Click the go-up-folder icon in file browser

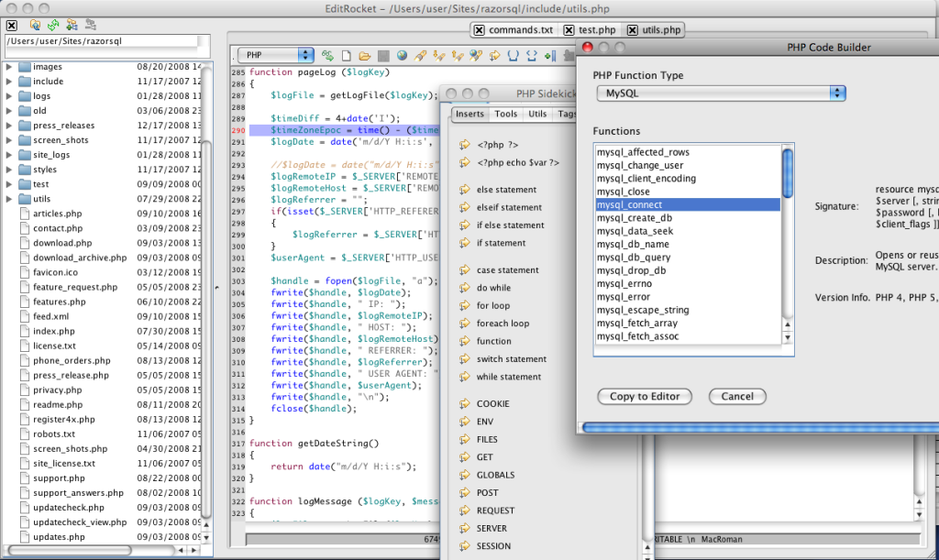pos(35,24)
